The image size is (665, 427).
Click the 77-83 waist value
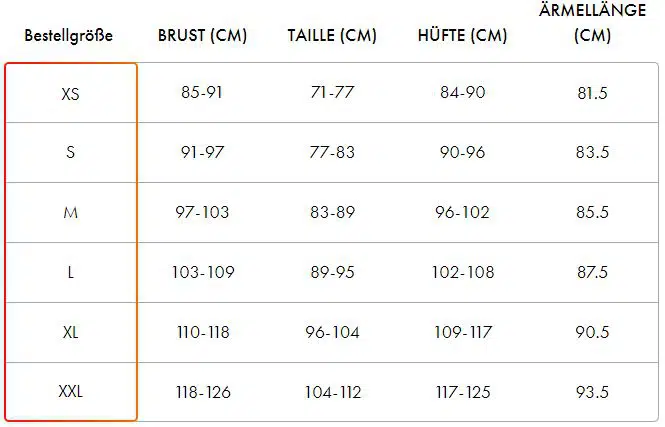point(332,152)
